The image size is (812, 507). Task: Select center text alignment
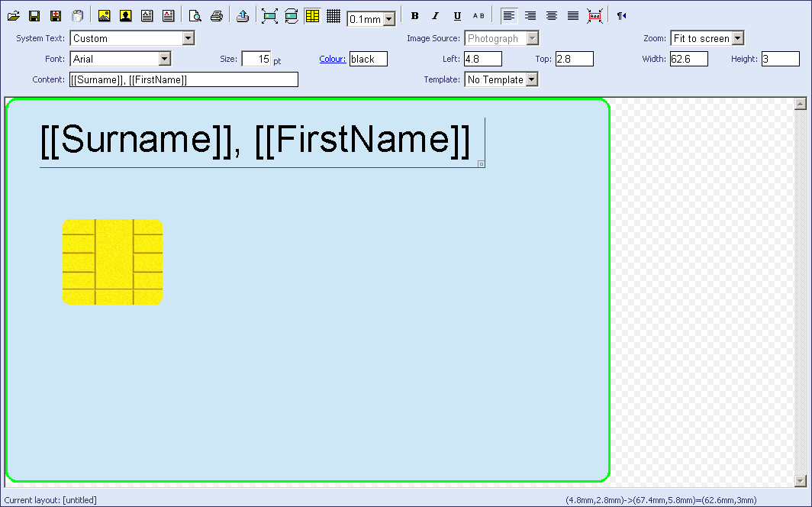[x=552, y=16]
